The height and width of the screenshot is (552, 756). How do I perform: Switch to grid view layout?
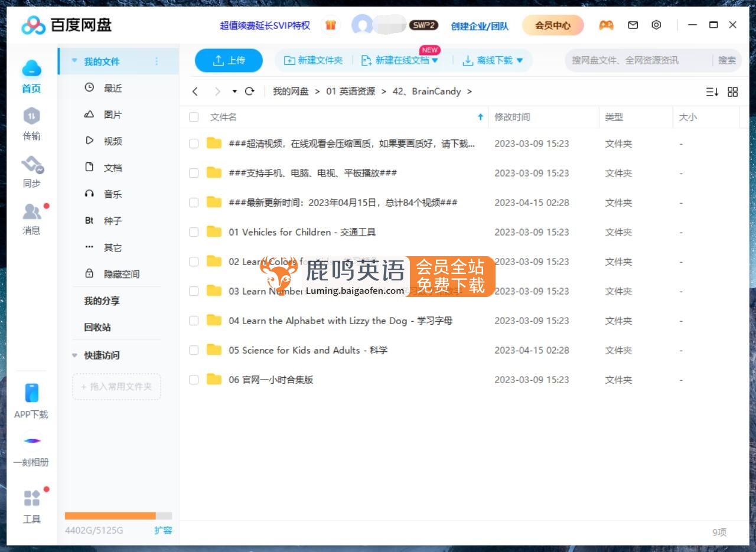(733, 92)
